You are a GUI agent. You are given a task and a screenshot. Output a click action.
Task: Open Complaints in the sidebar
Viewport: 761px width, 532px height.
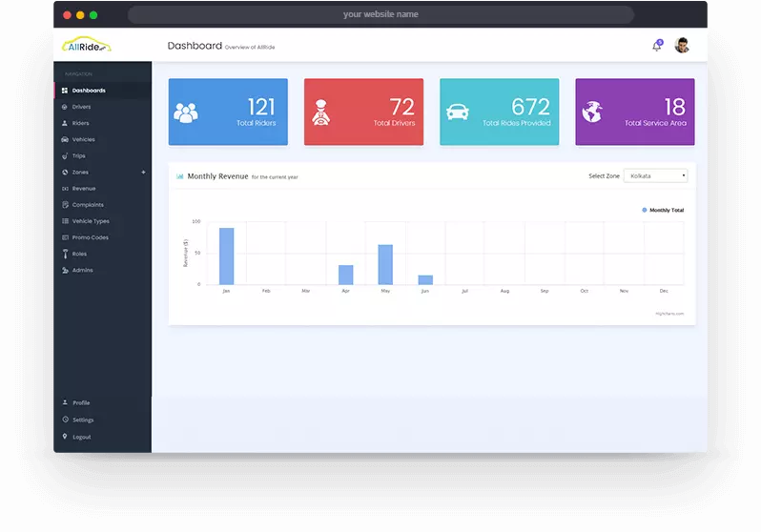click(102, 205)
